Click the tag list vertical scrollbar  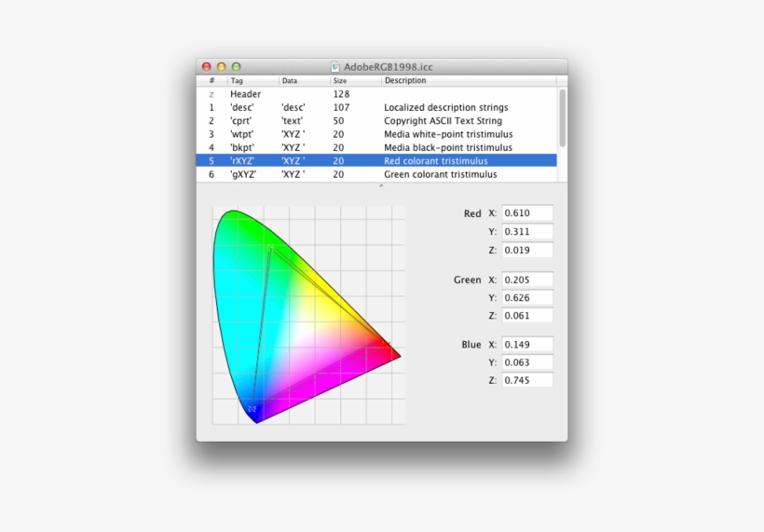[x=562, y=118]
